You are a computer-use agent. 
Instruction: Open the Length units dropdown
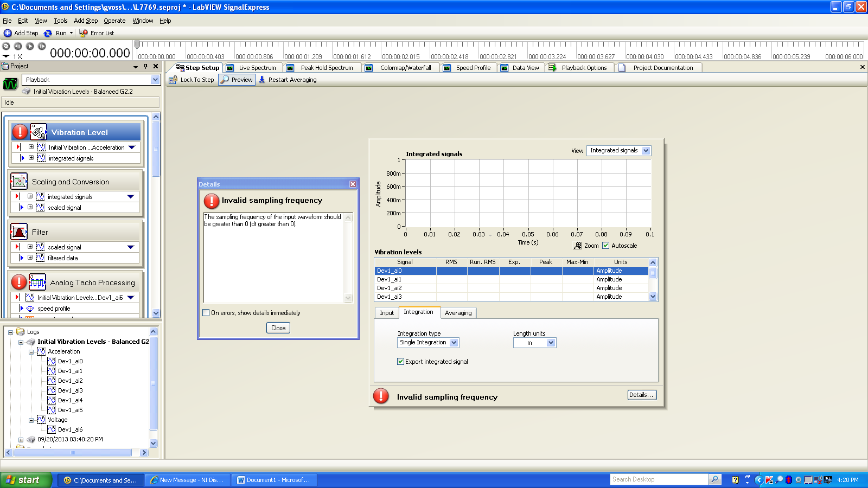pos(551,343)
